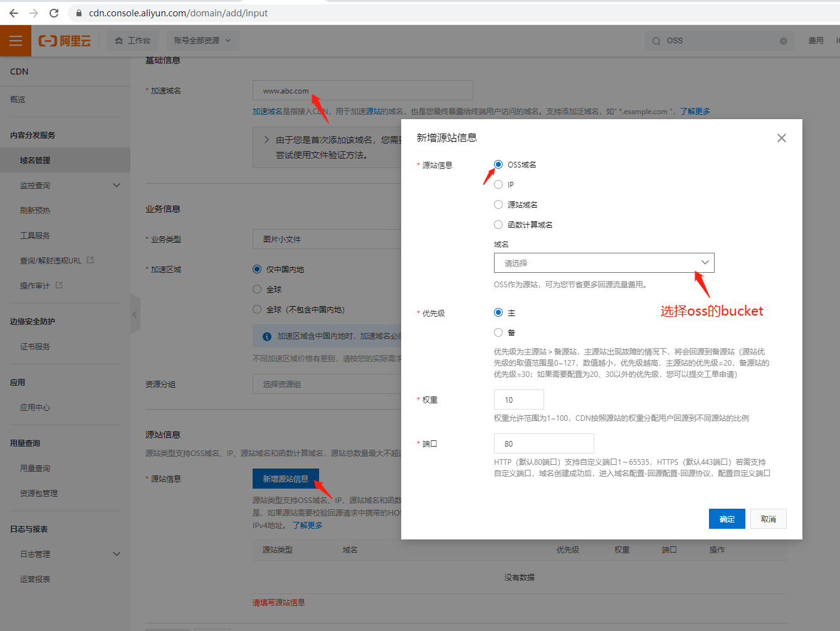Reload the page
The height and width of the screenshot is (631, 840).
coord(54,13)
